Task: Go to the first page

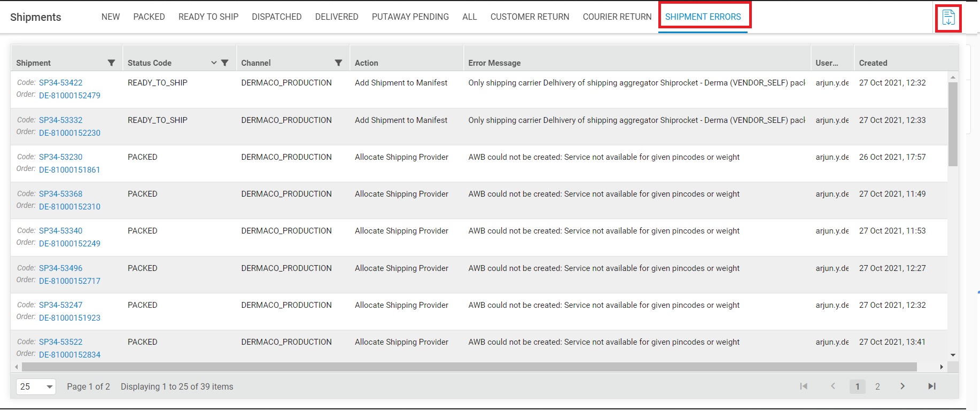Action: click(804, 386)
